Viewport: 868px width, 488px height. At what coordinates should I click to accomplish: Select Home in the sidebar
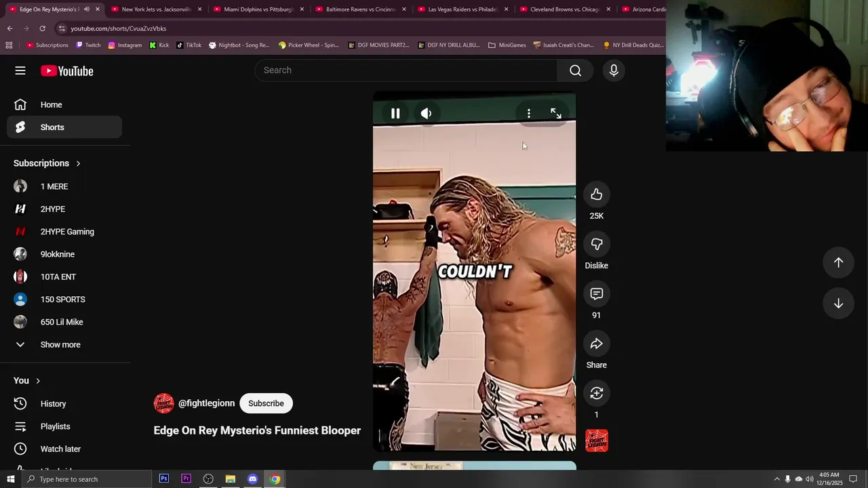coord(64,104)
